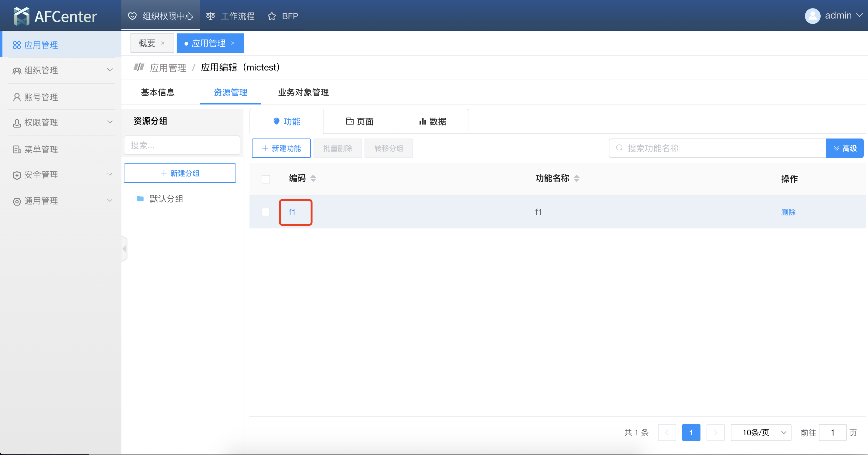The height and width of the screenshot is (455, 868).
Task: Sort by the 功能名称 column arrows
Action: point(577,178)
